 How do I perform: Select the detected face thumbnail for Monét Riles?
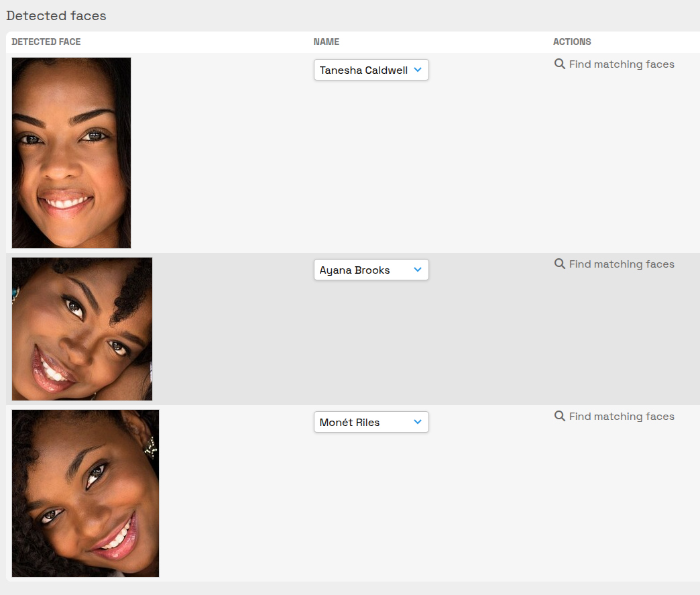click(85, 493)
